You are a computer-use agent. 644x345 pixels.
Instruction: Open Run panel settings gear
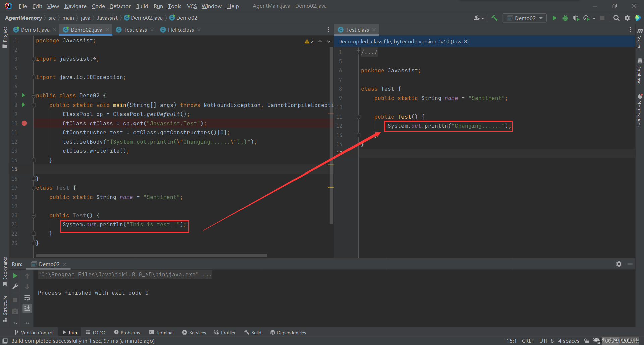619,264
